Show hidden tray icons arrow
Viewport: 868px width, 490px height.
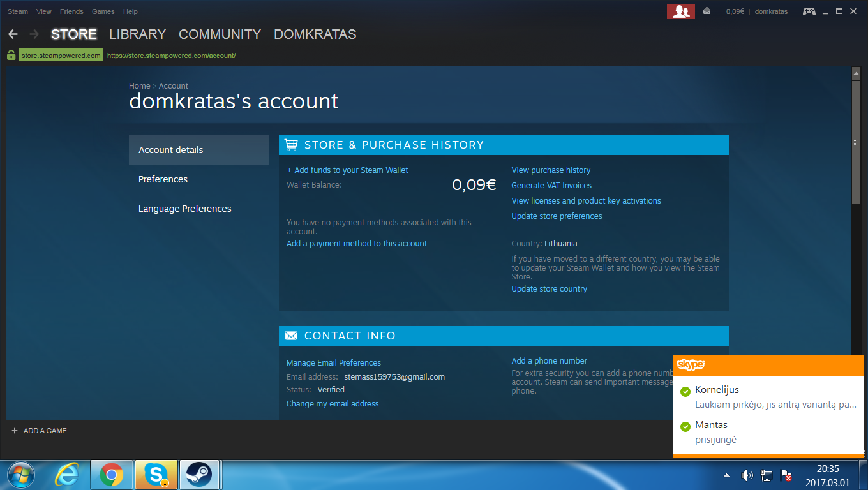(x=726, y=475)
